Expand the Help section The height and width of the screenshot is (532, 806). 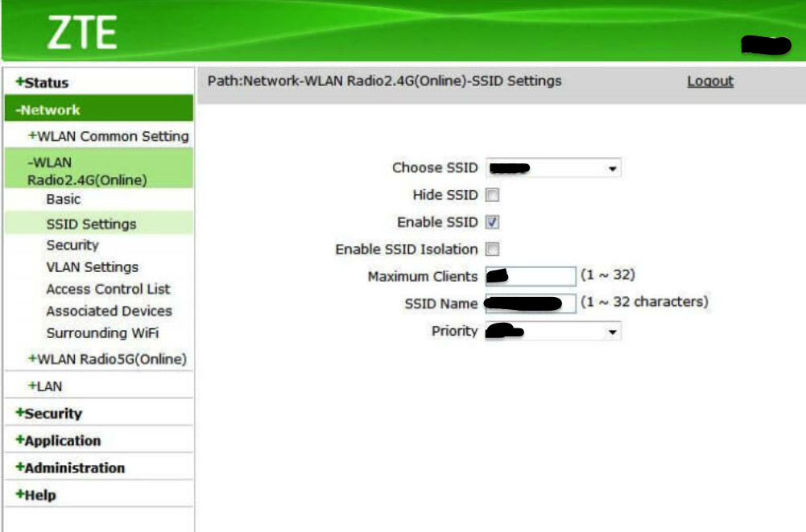click(x=36, y=494)
